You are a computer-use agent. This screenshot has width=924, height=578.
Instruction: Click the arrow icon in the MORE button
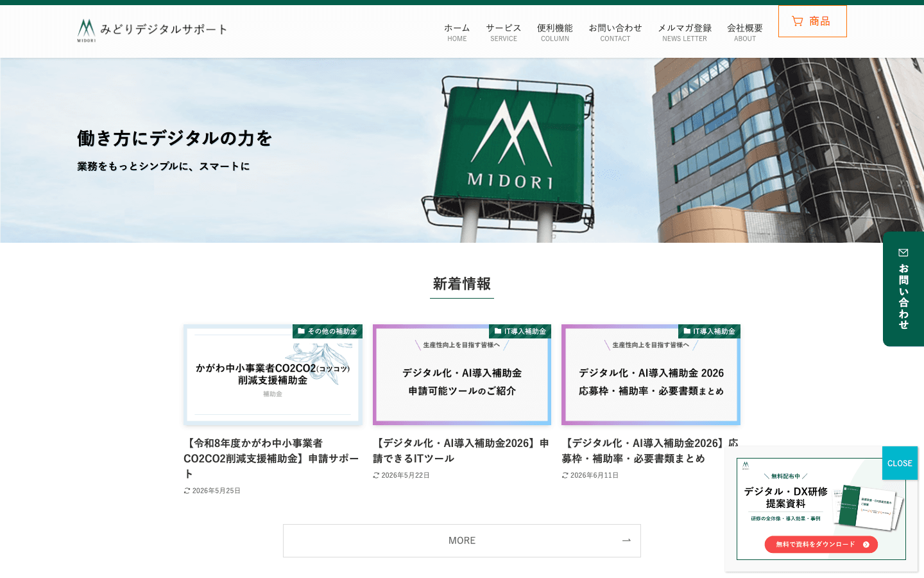tap(627, 541)
